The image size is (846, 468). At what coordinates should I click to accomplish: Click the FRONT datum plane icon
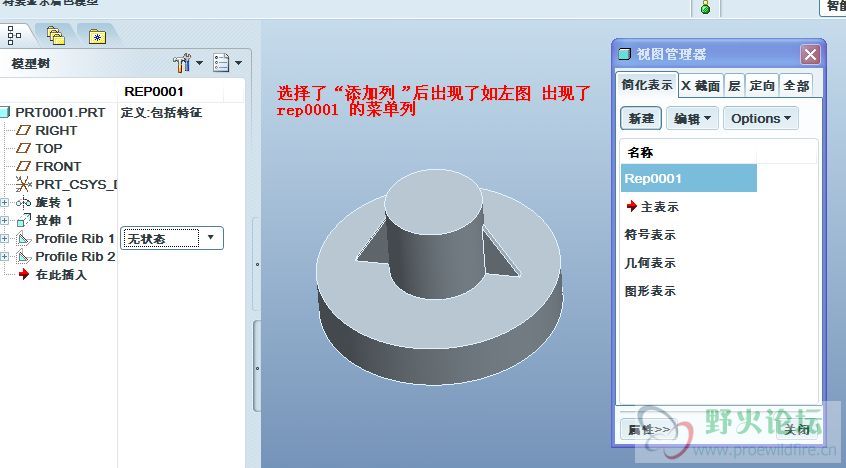pos(23,166)
